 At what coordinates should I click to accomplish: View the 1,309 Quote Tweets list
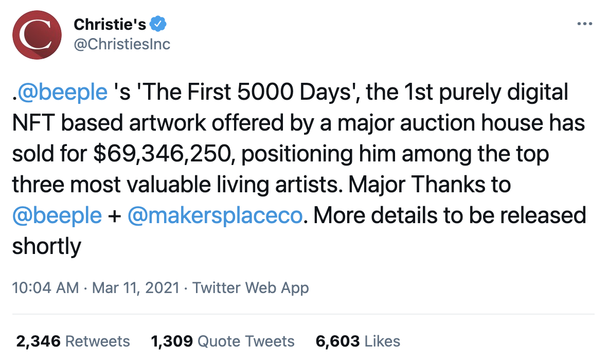(222, 341)
